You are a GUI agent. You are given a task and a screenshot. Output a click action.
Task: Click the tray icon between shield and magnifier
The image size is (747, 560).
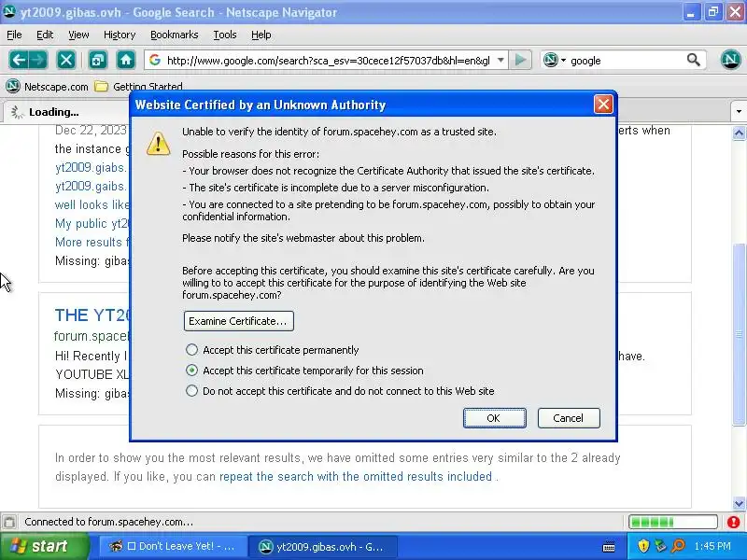(660, 546)
